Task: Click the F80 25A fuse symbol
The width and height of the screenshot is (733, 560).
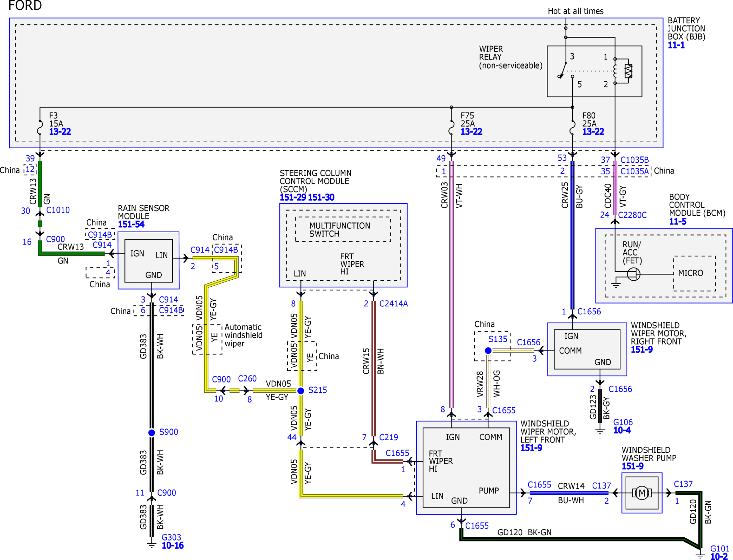Action: point(572,127)
